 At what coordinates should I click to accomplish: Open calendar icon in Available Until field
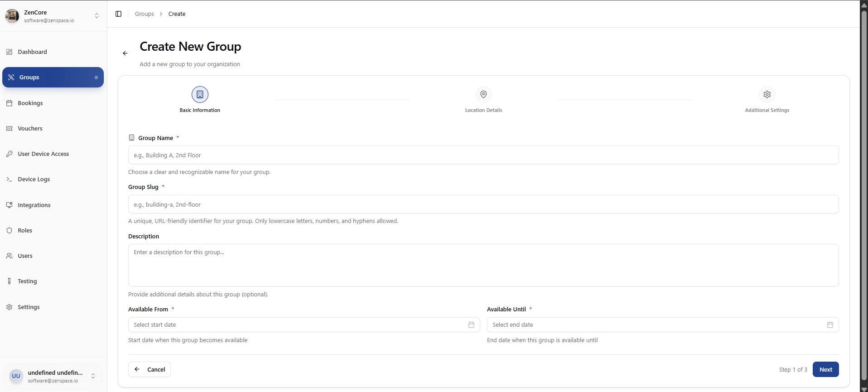click(830, 325)
